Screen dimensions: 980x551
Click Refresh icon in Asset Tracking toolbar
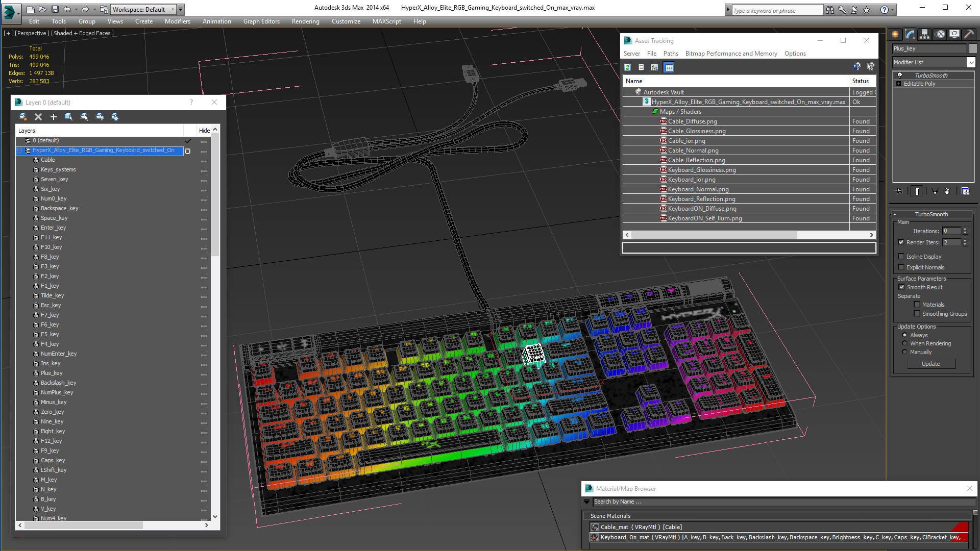tap(628, 67)
